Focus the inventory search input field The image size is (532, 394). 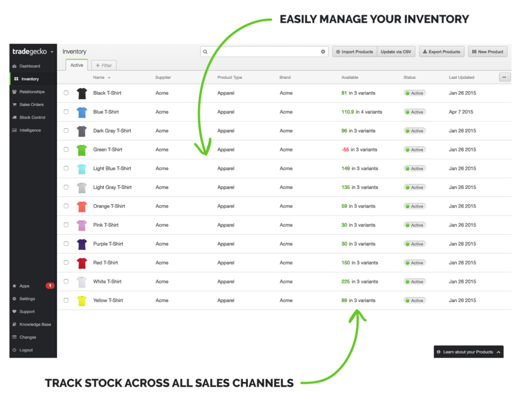[x=262, y=52]
